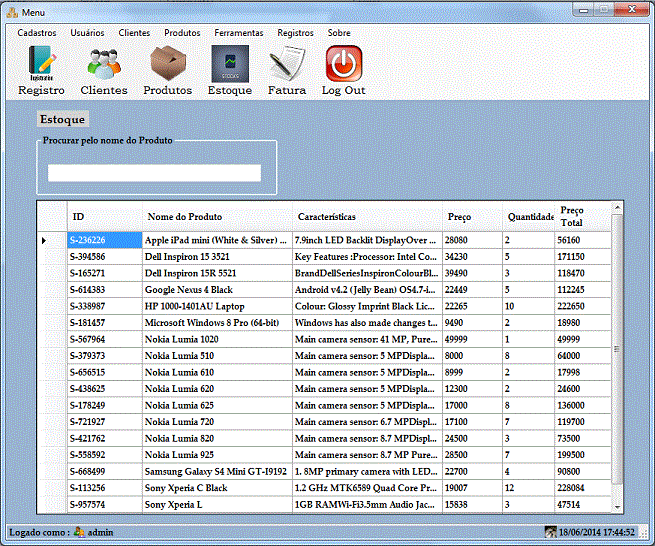Click the vertical scrollbar thumb in table
This screenshot has width=655, height=546.
click(617, 348)
